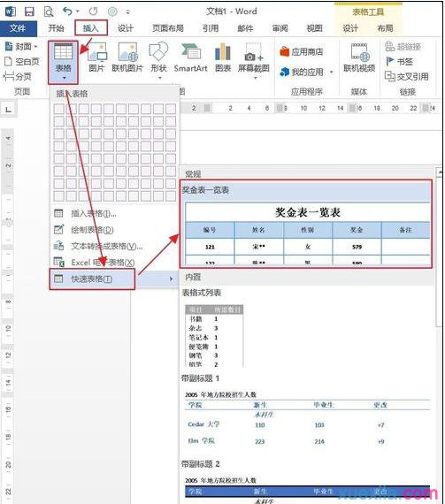Viewport: 445px width, 504px height.
Task: Open the 形状 shapes gallery
Action: 159,60
